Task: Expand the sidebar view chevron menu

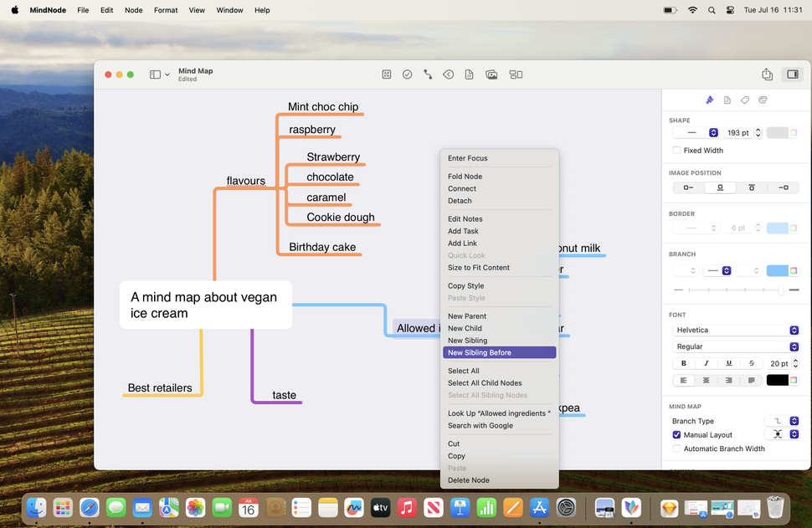Action: click(167, 74)
